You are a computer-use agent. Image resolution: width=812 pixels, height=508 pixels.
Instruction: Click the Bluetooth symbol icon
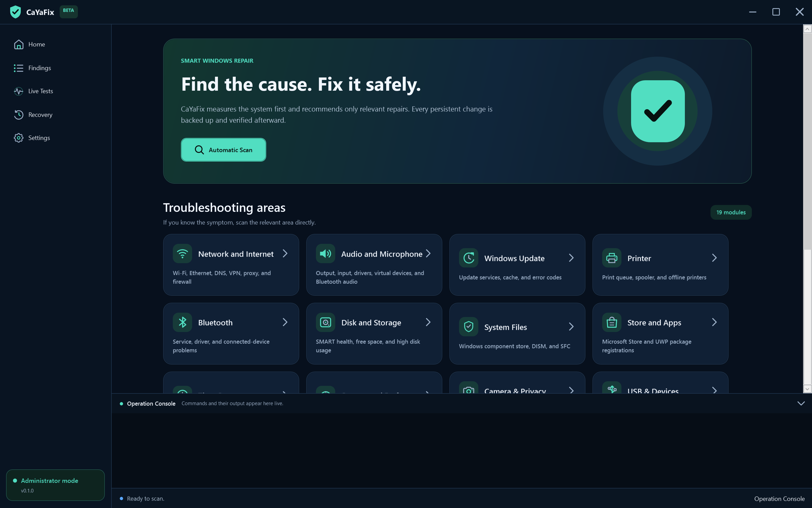click(x=182, y=322)
